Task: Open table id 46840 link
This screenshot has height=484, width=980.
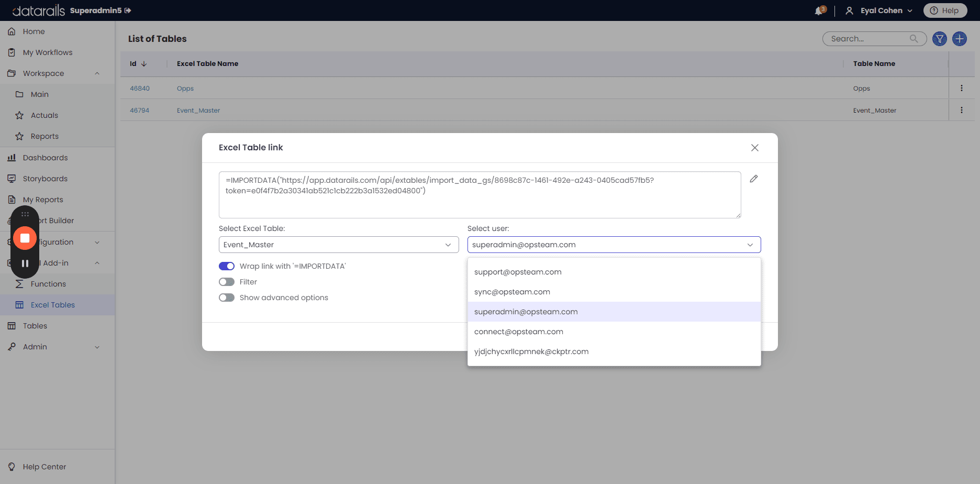Action: click(140, 89)
